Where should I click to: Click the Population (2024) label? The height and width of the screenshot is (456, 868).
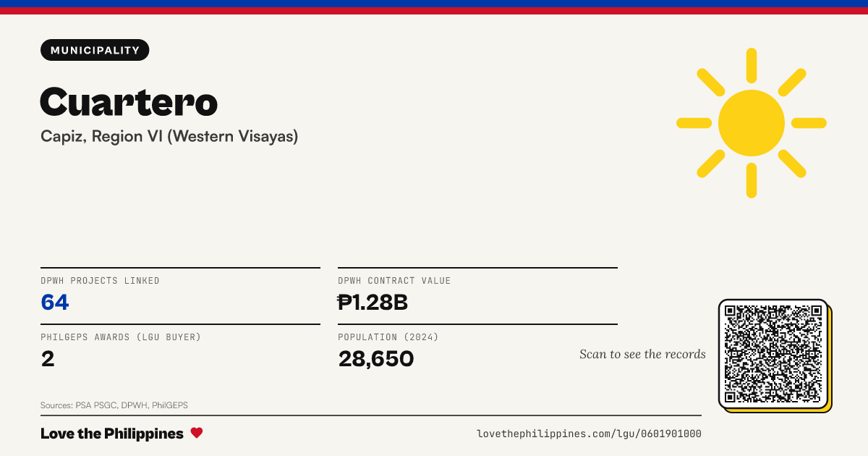coord(388,337)
